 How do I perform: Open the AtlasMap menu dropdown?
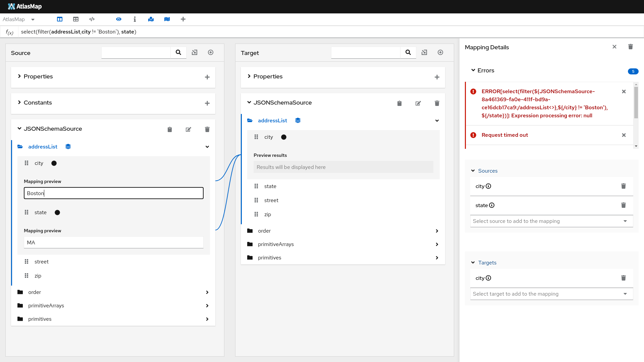(x=33, y=19)
